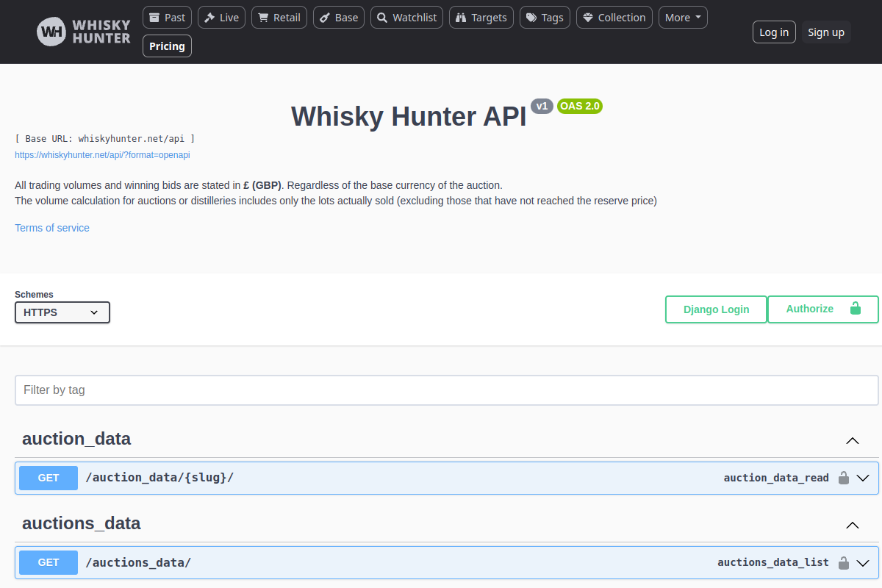Screen dimensions: 882x588
Task: Click the v1 version badge
Action: click(542, 106)
